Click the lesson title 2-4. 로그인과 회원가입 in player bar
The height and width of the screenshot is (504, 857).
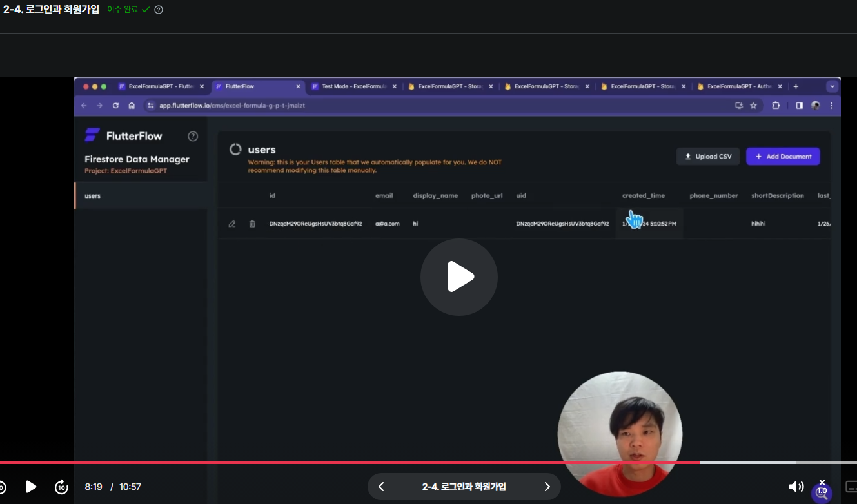coord(464,487)
